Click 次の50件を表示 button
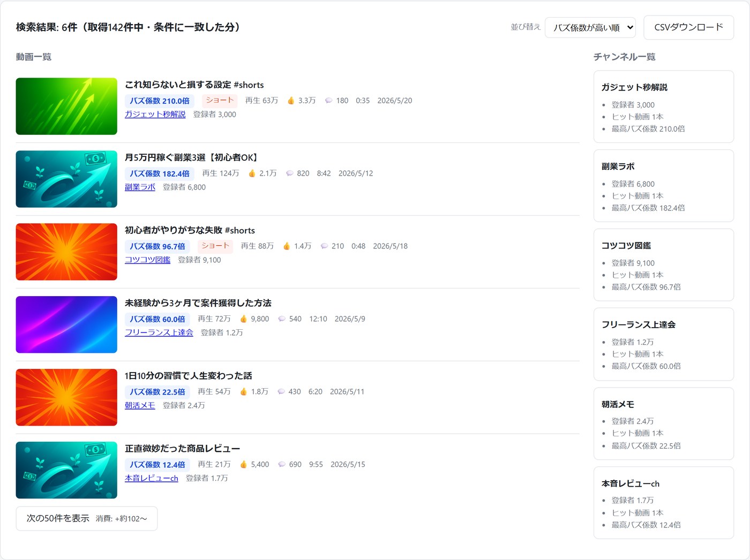750x560 pixels. (87, 518)
